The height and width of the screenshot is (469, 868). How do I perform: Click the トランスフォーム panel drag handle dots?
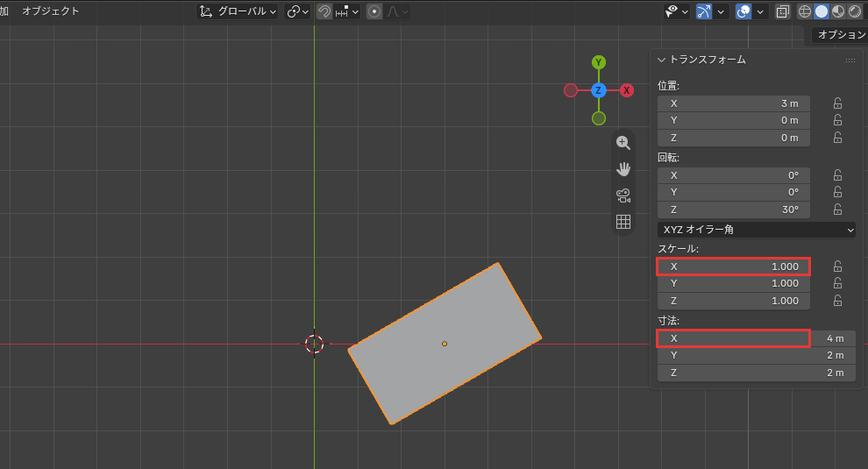click(850, 60)
